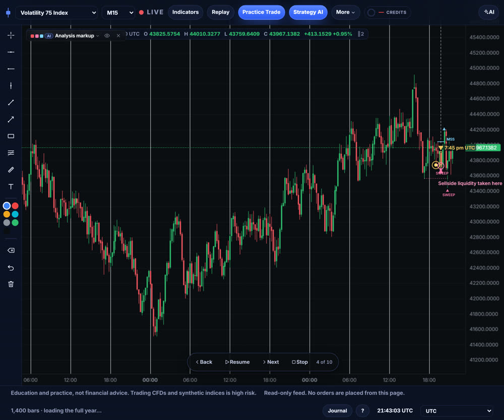Select the vertical line drawing tool
Image resolution: width=504 pixels, height=420 pixels.
point(11,86)
